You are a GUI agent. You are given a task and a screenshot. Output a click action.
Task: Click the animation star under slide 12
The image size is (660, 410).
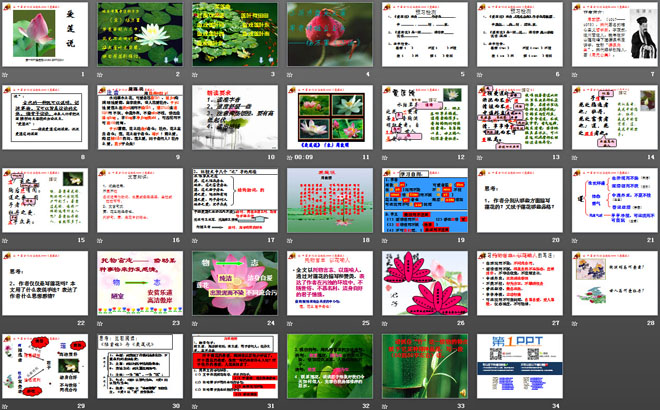385,157
